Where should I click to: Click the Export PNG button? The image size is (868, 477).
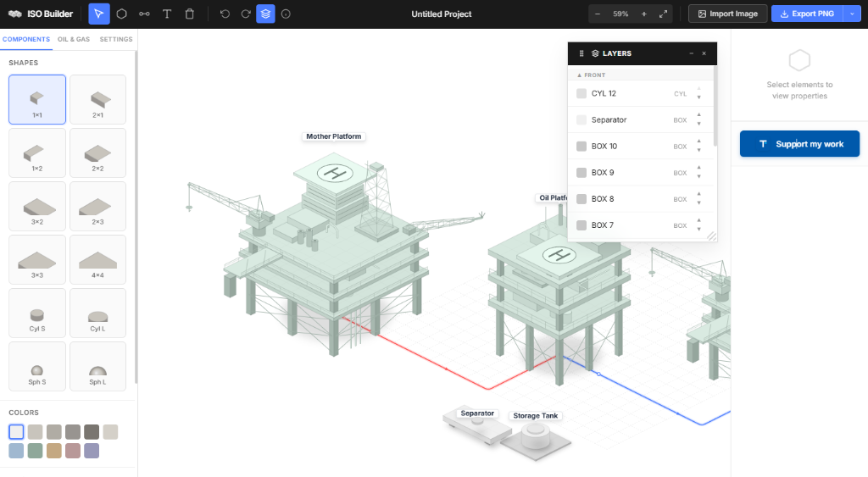[x=807, y=14]
